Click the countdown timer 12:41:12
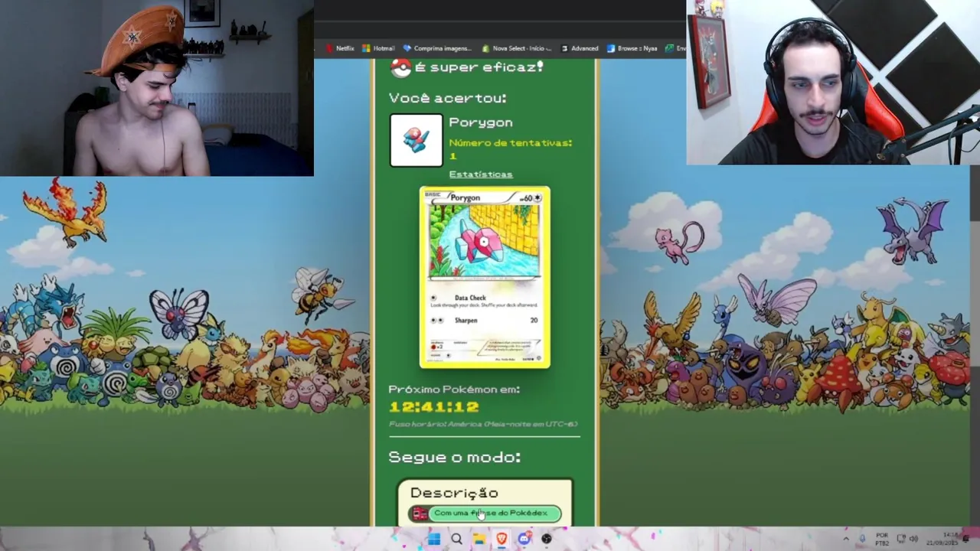This screenshot has height=551, width=980. (434, 407)
